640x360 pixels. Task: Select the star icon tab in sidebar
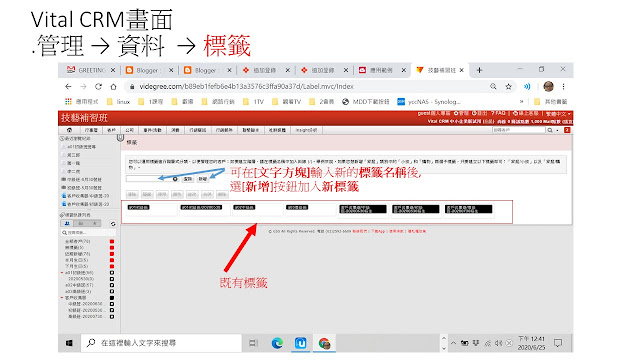[94, 223]
